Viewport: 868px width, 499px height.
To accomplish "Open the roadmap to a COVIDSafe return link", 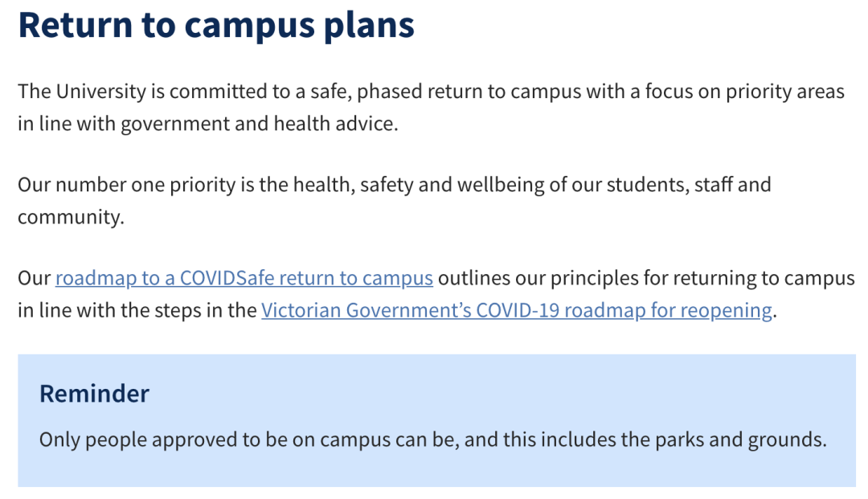I will click(x=244, y=278).
